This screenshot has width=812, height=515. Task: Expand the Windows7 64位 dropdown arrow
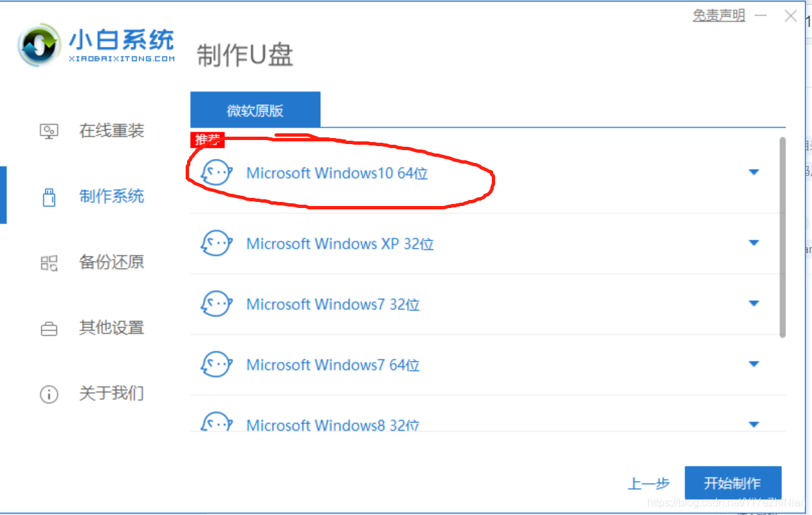coord(754,364)
